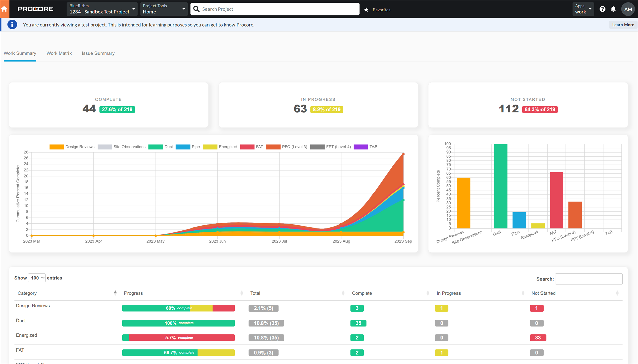This screenshot has width=638, height=364.
Task: Click the Procore home icon
Action: [4, 9]
